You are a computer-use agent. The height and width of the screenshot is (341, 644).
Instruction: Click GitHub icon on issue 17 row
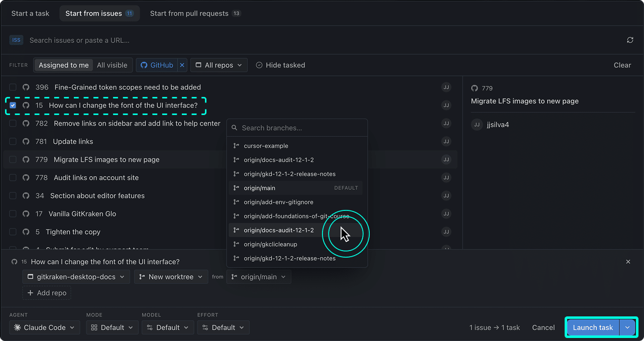pos(26,214)
